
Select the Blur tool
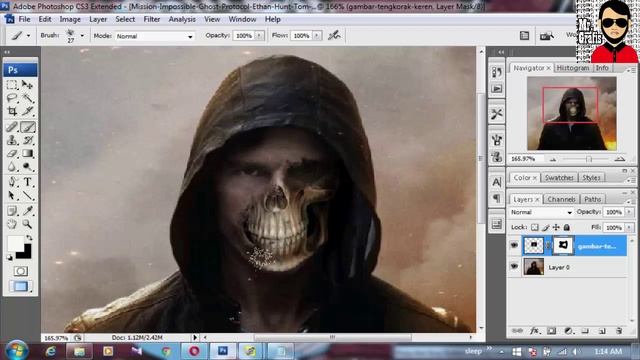12,167
